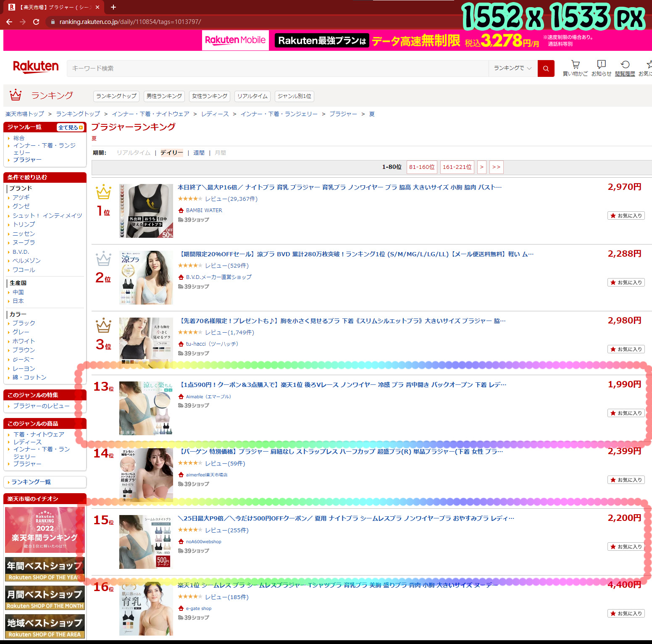Screen dimensions: 652x644
Task: Click the ranking crown icon
Action: (16, 95)
